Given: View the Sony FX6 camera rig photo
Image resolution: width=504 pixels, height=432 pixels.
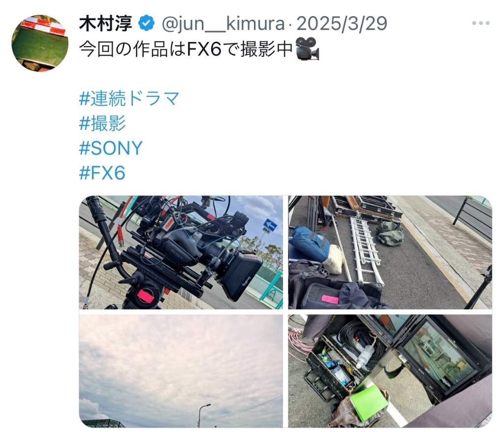Looking at the screenshot, I should click(181, 252).
